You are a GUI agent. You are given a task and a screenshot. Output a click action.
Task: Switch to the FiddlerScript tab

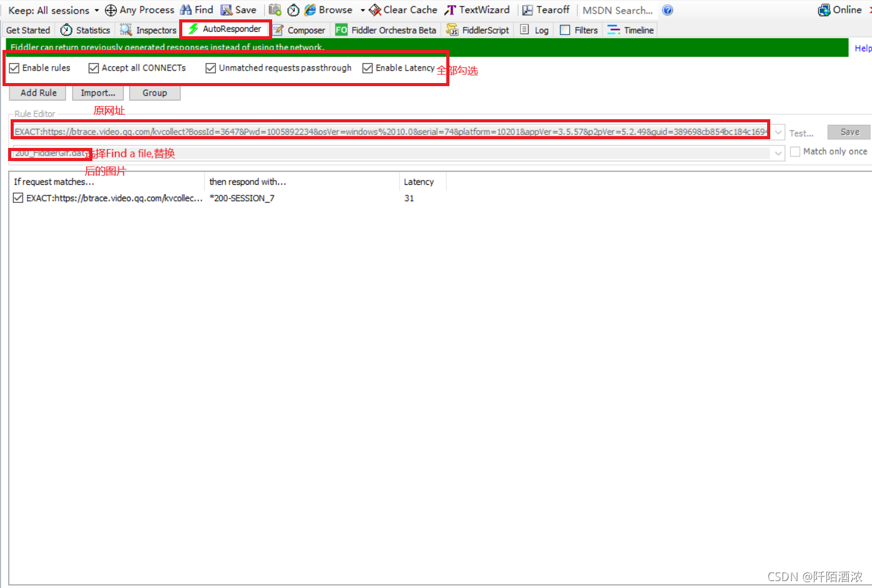point(478,30)
